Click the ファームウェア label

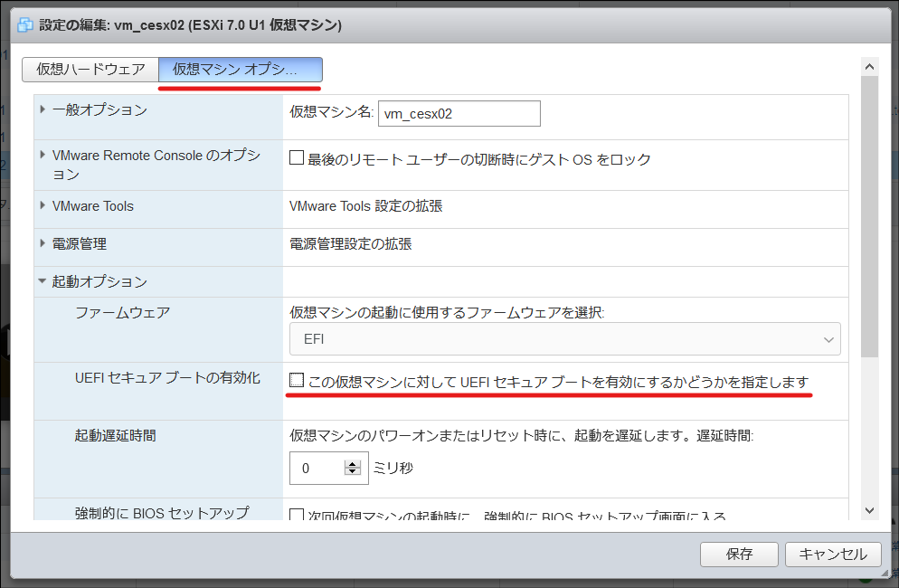click(123, 313)
